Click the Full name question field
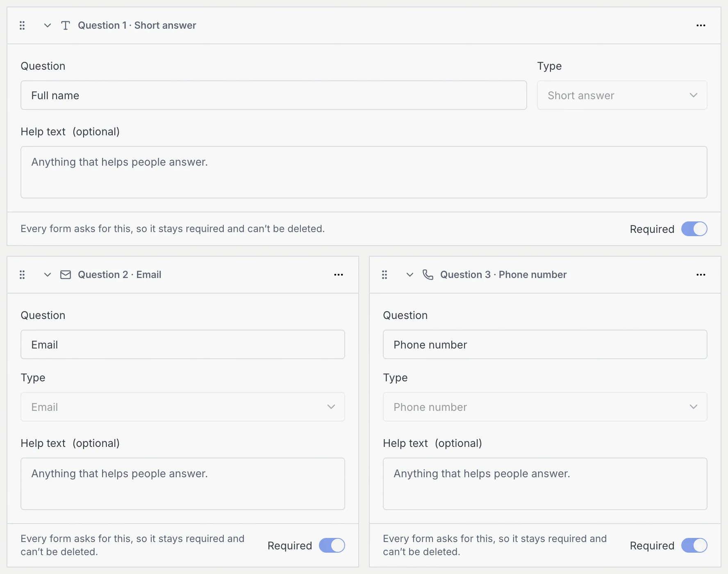This screenshot has height=574, width=728. click(274, 95)
